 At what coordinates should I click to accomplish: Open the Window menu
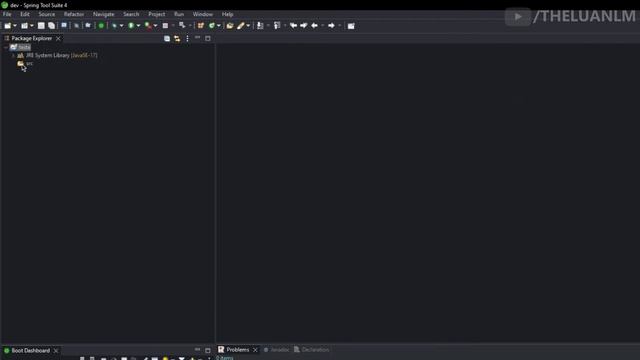tap(202, 14)
